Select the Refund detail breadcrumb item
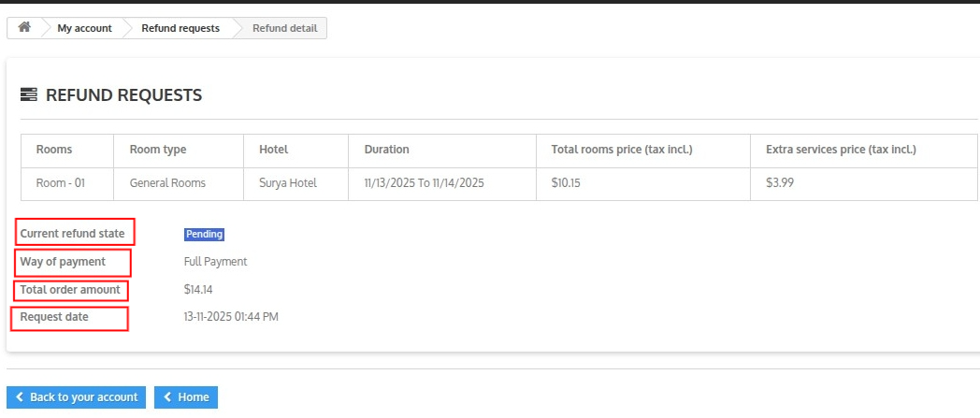 coord(284,28)
